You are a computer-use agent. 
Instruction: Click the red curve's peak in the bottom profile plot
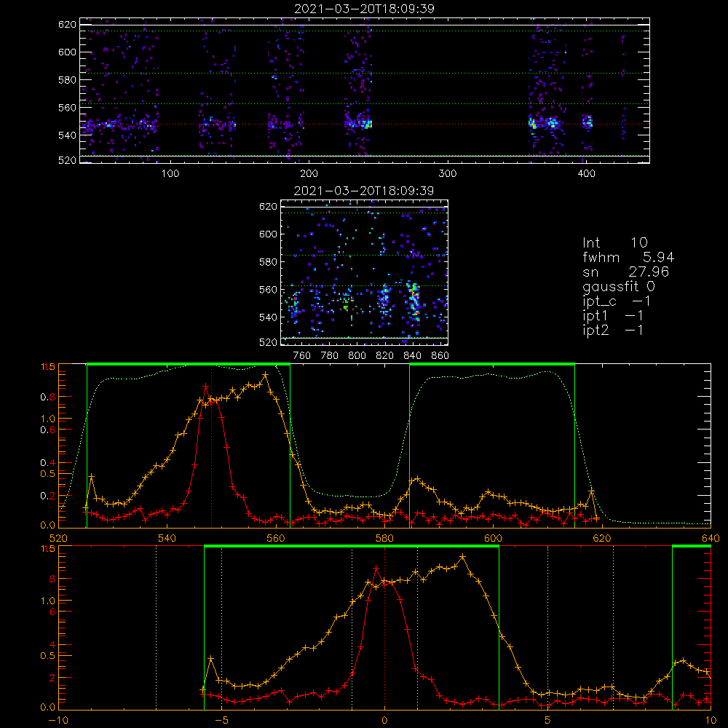pyautogui.click(x=376, y=568)
